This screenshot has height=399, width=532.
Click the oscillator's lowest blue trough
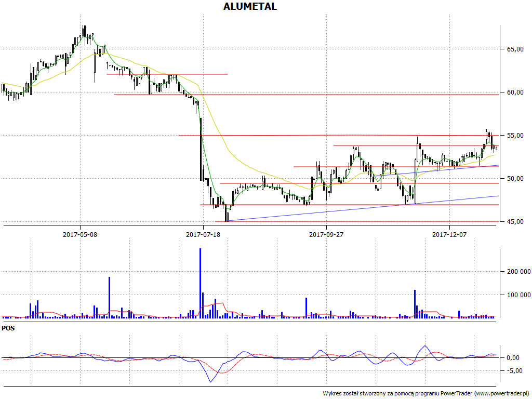[211, 381]
